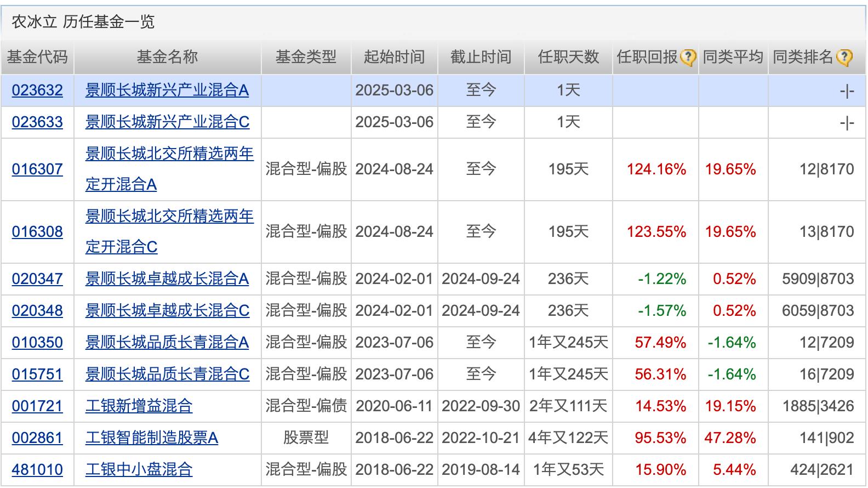
Task: Open fund code 015751 link
Action: 37,374
